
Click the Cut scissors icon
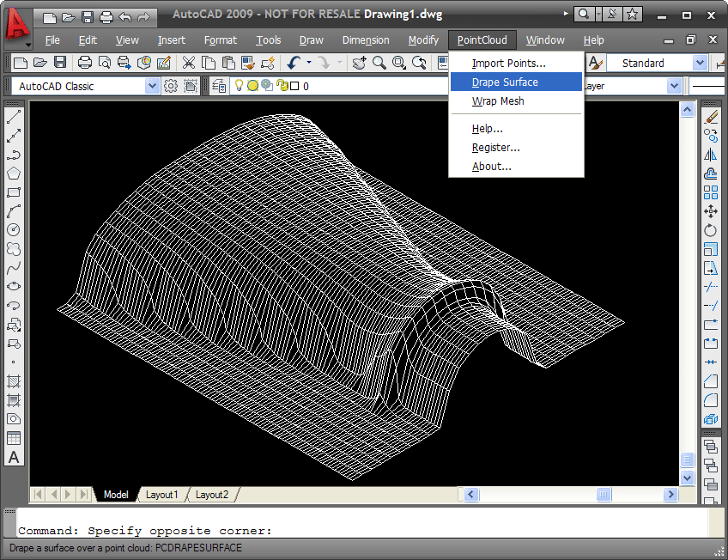tap(189, 62)
